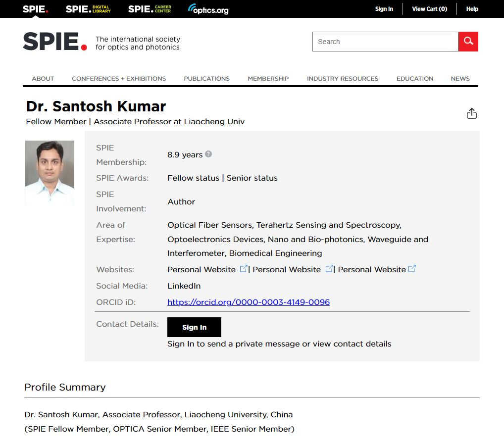
Task: Open the Conferences + Exhibitions menu
Action: coord(119,79)
